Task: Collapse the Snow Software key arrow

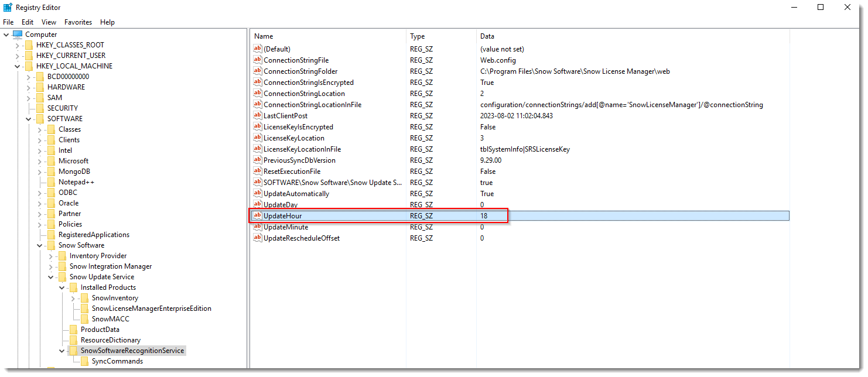Action: click(x=40, y=245)
